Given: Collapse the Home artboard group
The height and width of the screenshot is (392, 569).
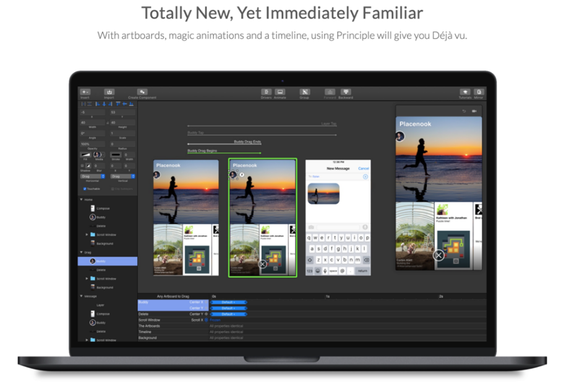Looking at the screenshot, I should pos(81,200).
